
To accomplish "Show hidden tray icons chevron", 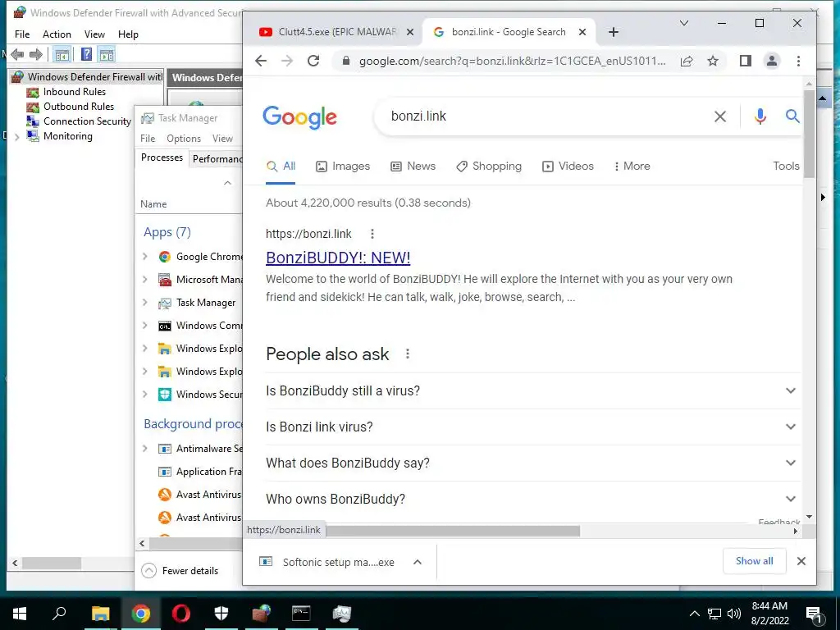I will pyautogui.click(x=694, y=614).
